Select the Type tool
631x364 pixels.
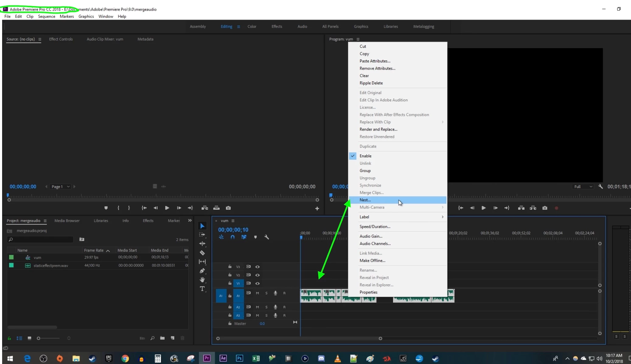coord(202,289)
